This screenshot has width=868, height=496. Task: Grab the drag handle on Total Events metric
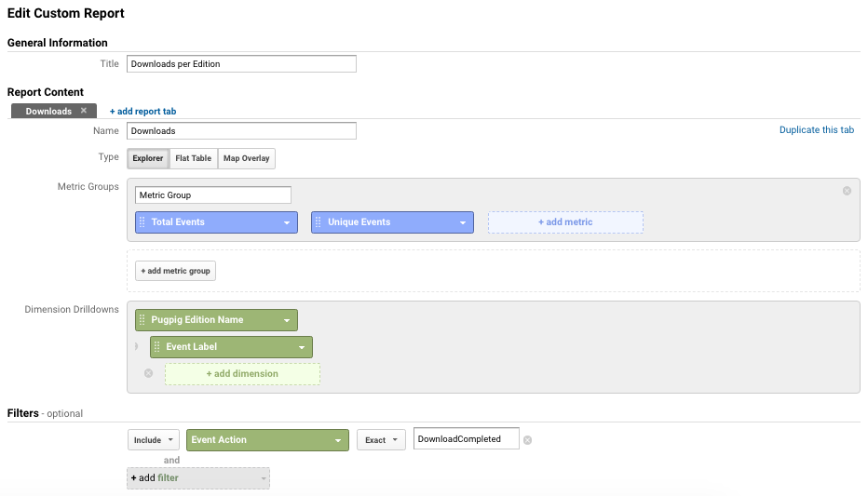[142, 221]
